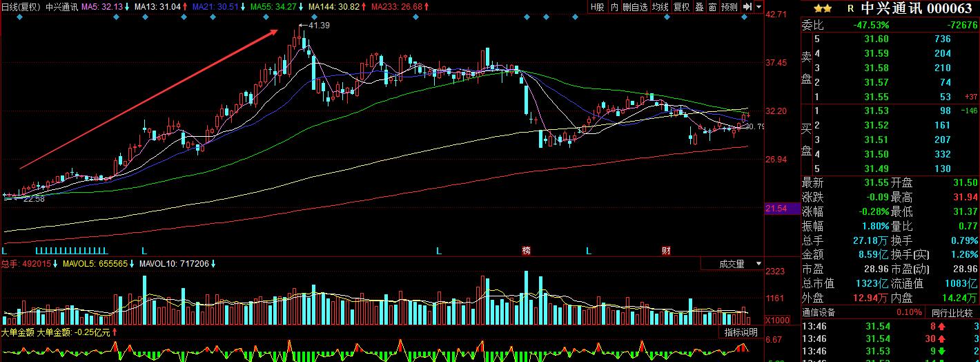Click the 振幅 amplitude value 1.80%
The image size is (980, 362).
874,226
